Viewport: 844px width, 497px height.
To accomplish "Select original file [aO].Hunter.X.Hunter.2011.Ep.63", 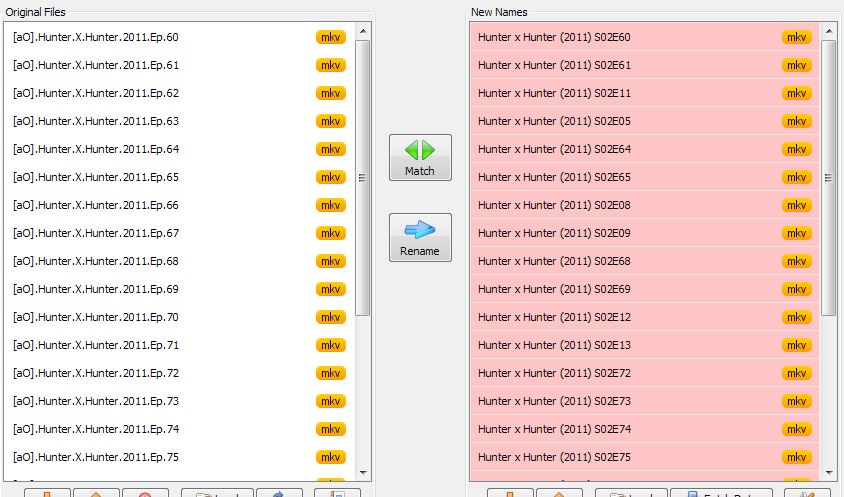I will 179,121.
